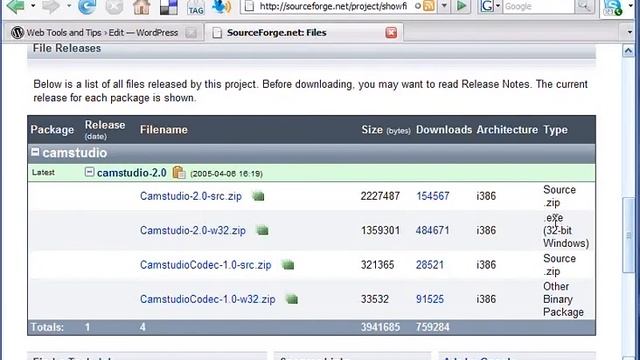Image resolution: width=640 pixels, height=360 pixels.
Task: Go to the home page icon
Action: (x=141, y=7)
